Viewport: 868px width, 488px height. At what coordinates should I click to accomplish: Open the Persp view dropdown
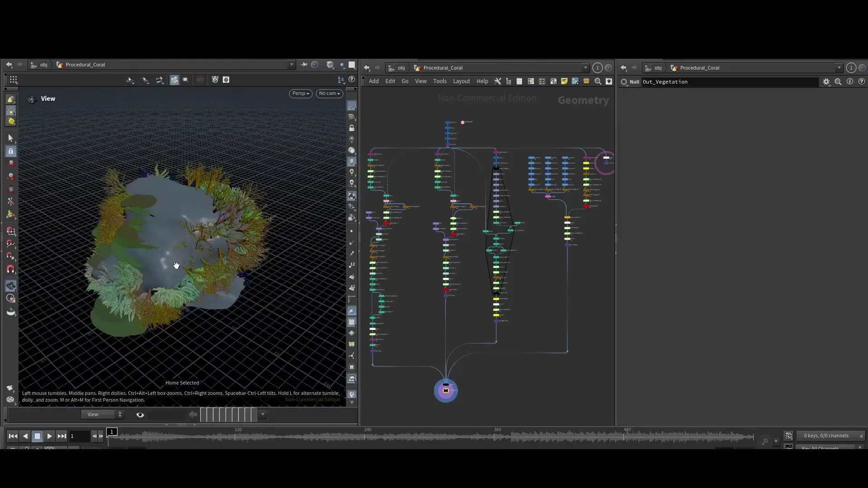point(300,94)
